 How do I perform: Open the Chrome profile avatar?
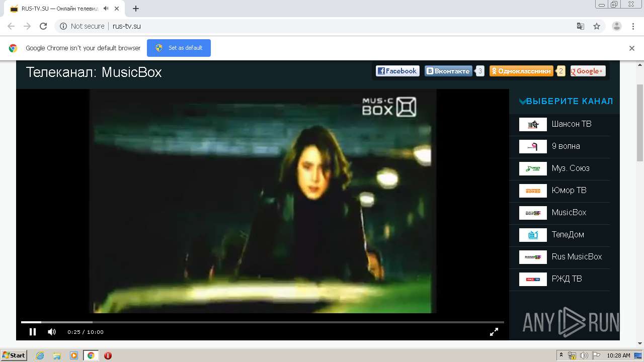pyautogui.click(x=617, y=26)
